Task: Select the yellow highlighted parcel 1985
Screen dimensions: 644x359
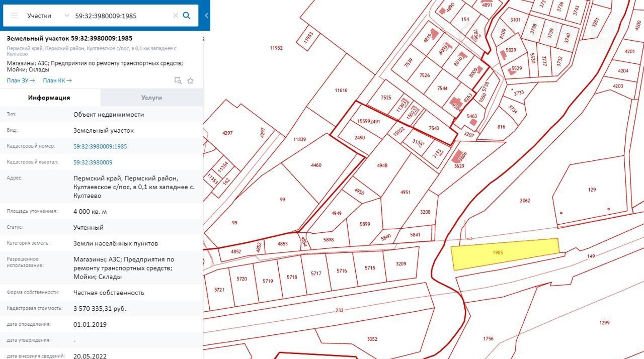Action: (505, 254)
